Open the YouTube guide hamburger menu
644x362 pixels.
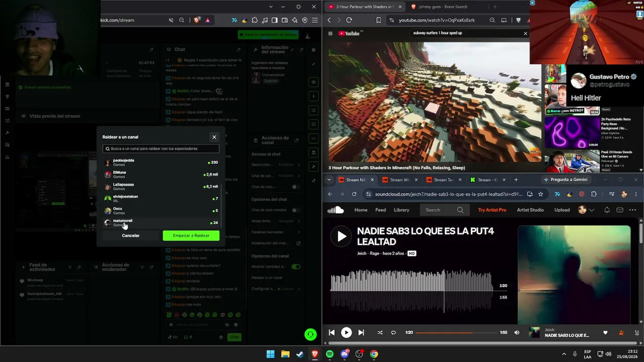click(331, 34)
